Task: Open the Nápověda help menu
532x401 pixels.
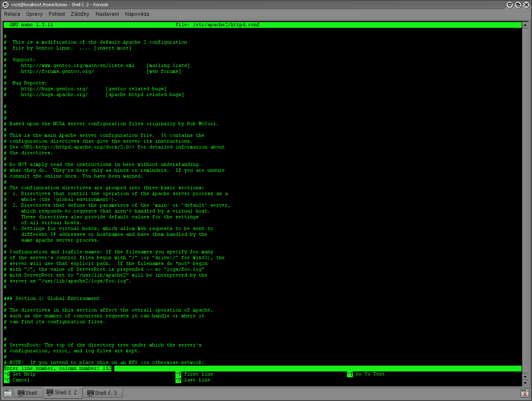Action: click(x=137, y=14)
